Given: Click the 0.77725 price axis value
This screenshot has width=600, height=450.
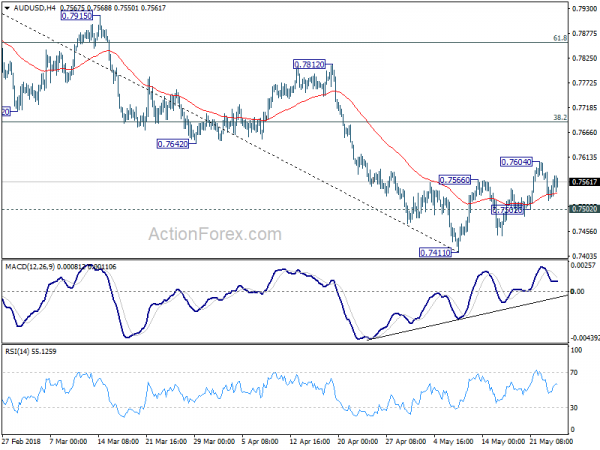Looking at the screenshot, I should [584, 83].
